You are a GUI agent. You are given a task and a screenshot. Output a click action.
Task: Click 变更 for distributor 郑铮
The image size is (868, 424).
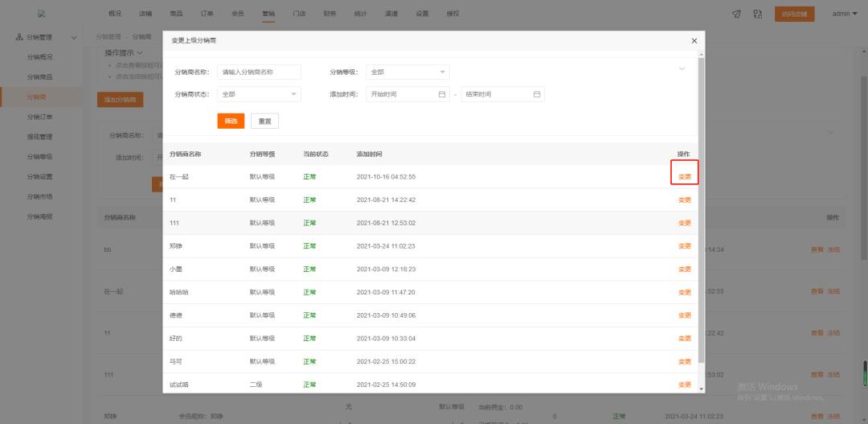pos(684,246)
